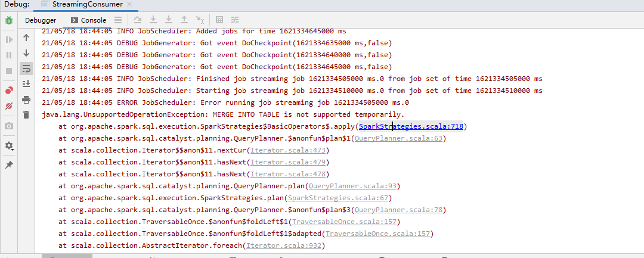Click the Step Out up-arrow icon
This screenshot has width=644, height=258.
(184, 20)
